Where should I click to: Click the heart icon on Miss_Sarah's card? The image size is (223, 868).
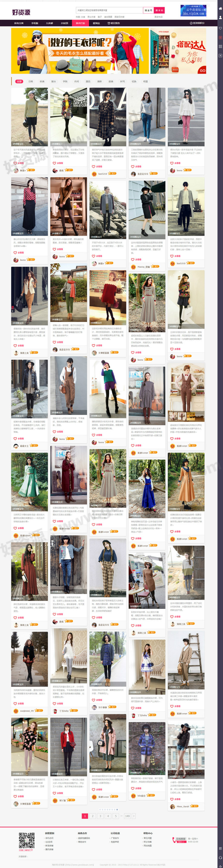tap(172, 799)
